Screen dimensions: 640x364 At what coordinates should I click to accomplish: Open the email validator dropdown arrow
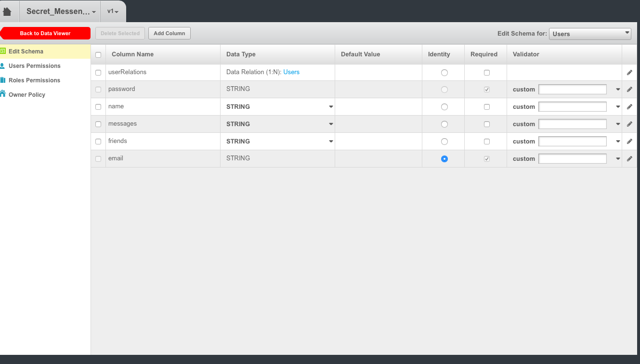[x=618, y=159]
